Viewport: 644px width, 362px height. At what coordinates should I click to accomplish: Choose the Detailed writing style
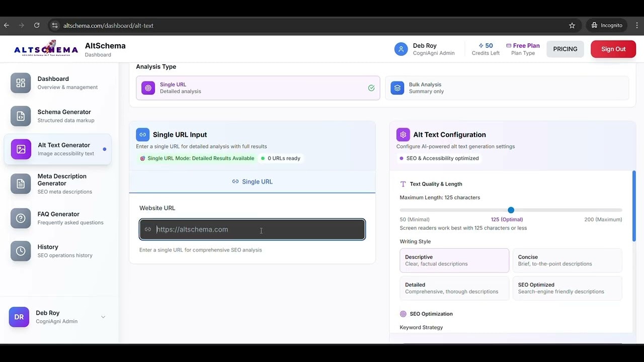[454, 288]
